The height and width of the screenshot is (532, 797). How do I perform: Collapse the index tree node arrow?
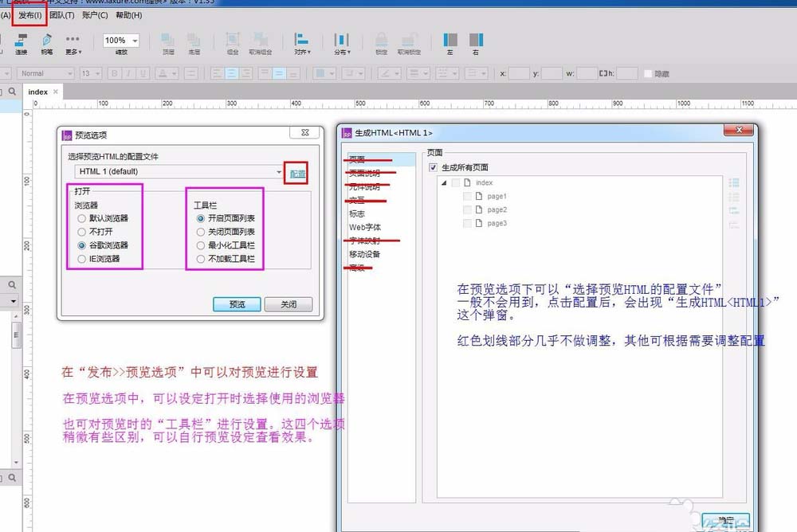click(x=444, y=183)
